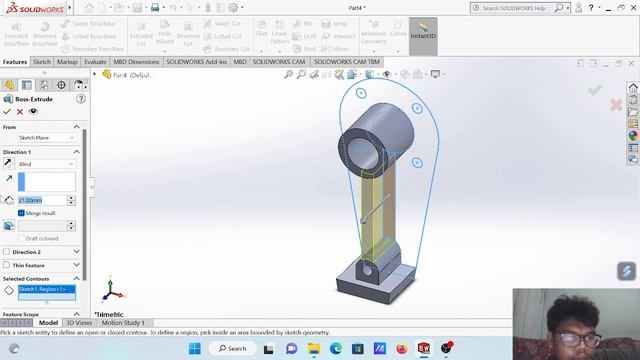The image size is (640, 360).
Task: Switch to PropertyManager tab icon
Action: pyautogui.click(x=27, y=85)
